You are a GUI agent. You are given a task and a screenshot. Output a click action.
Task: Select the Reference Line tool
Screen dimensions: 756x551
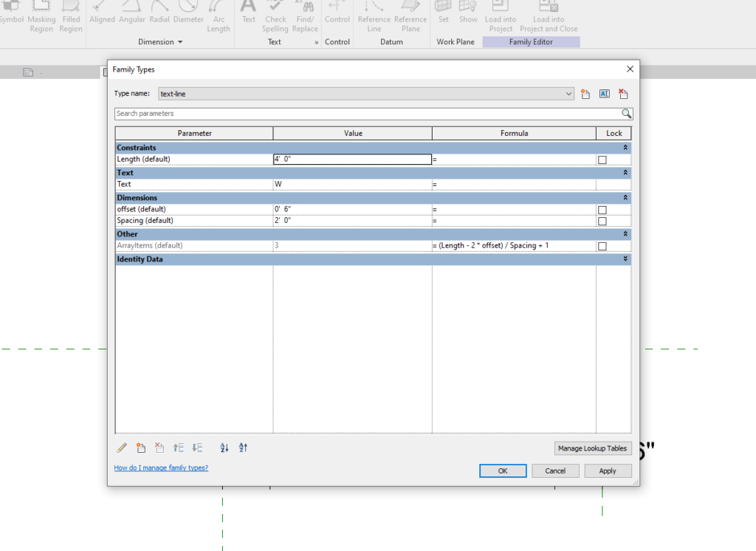(x=374, y=17)
